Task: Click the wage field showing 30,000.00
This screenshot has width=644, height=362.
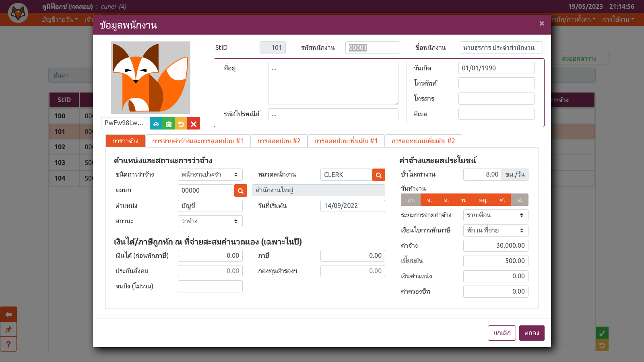Action: click(x=495, y=246)
